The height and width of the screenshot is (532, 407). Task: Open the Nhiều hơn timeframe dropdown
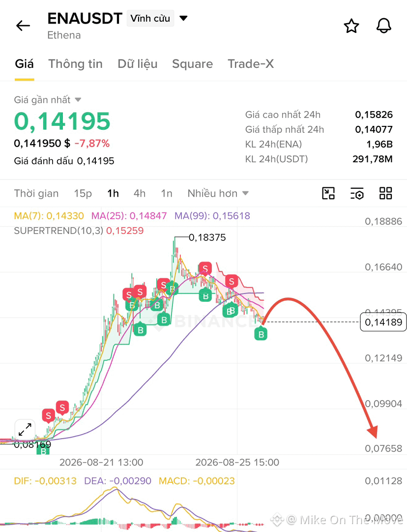[218, 193]
